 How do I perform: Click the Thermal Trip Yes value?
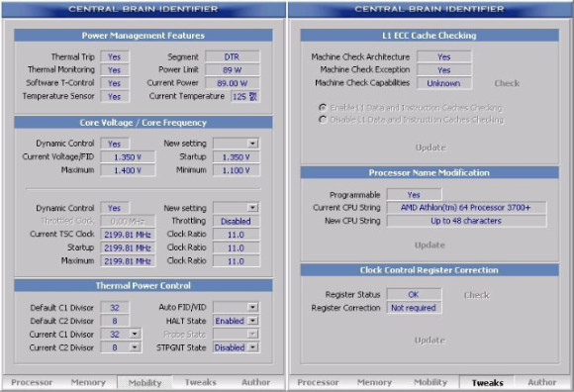[x=115, y=56]
